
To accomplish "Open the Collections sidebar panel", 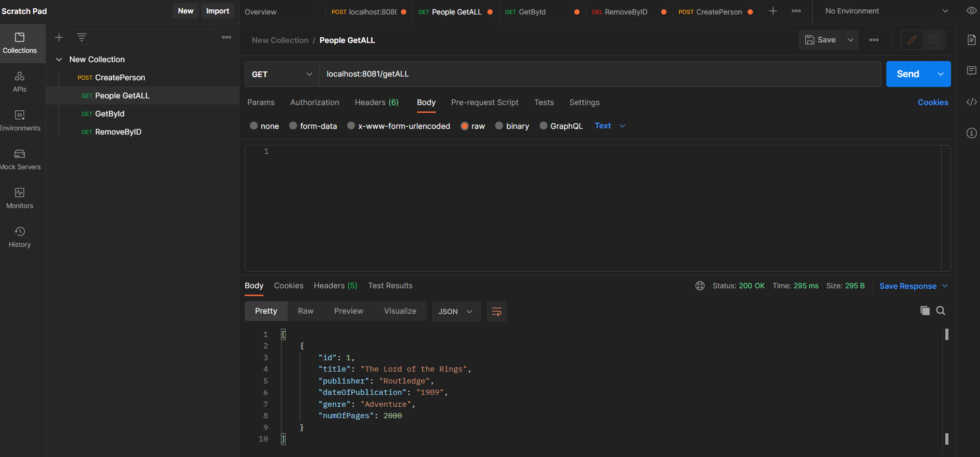I will pyautogui.click(x=20, y=43).
